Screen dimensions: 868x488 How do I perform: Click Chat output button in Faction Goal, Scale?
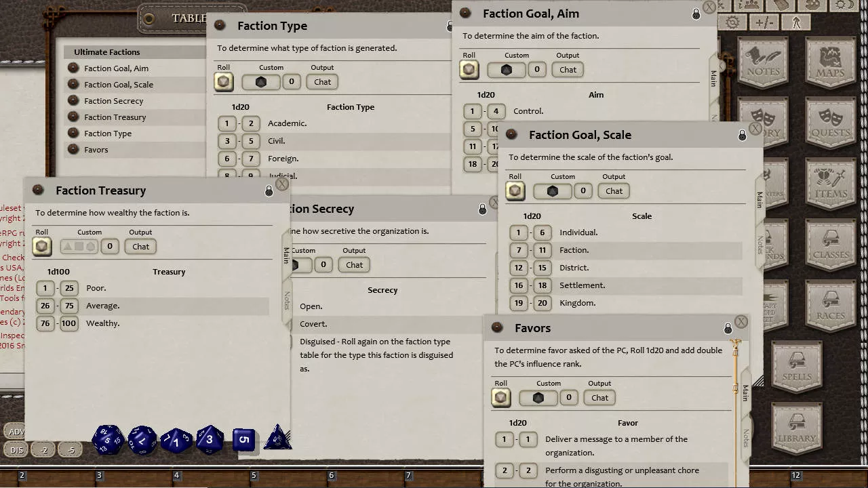coord(614,191)
